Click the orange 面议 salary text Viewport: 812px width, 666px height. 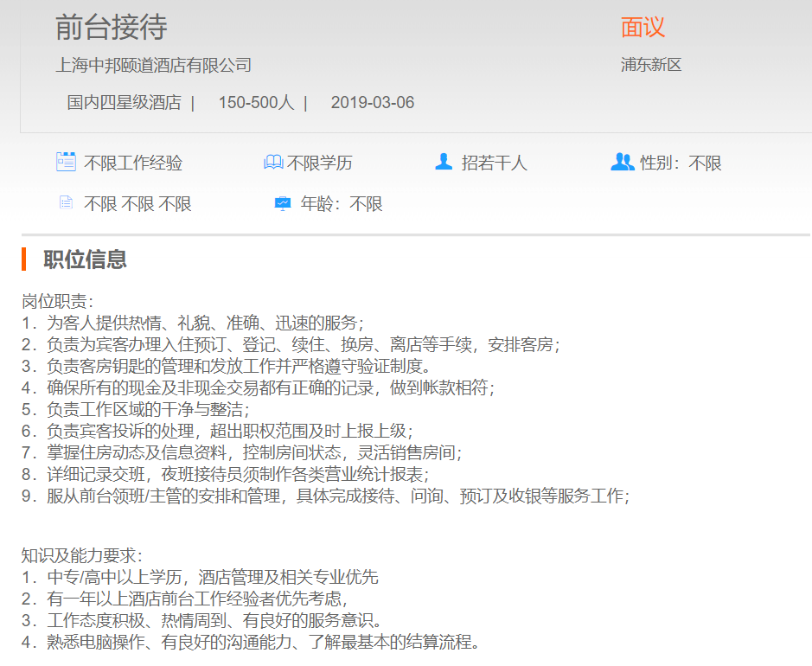tap(643, 28)
